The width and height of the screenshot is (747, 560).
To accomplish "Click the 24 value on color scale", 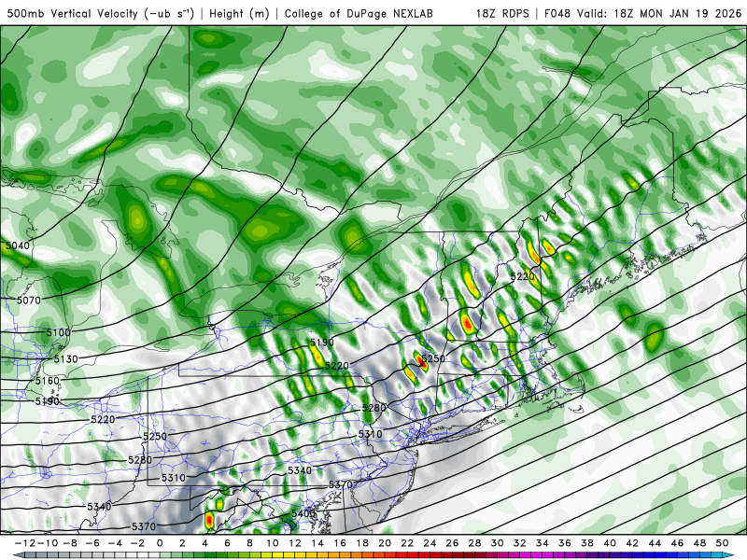I will [430, 543].
